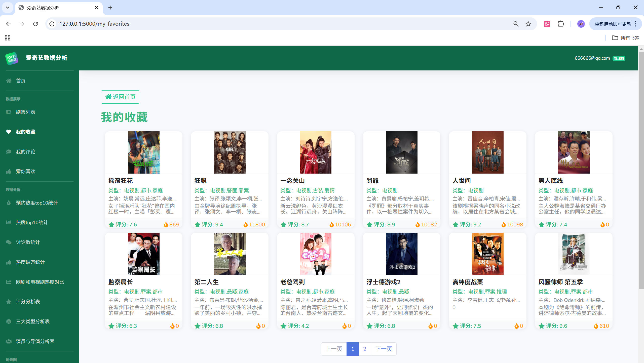Click the comment icon beside 我的评论
This screenshot has width=644, height=363.
(x=9, y=152)
